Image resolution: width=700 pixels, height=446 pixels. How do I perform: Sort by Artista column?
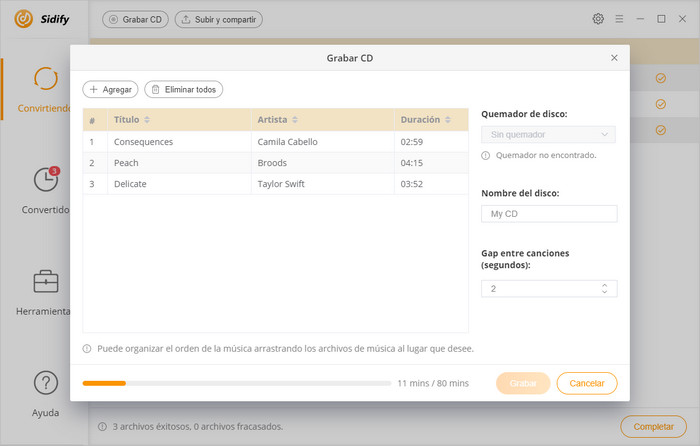click(295, 120)
